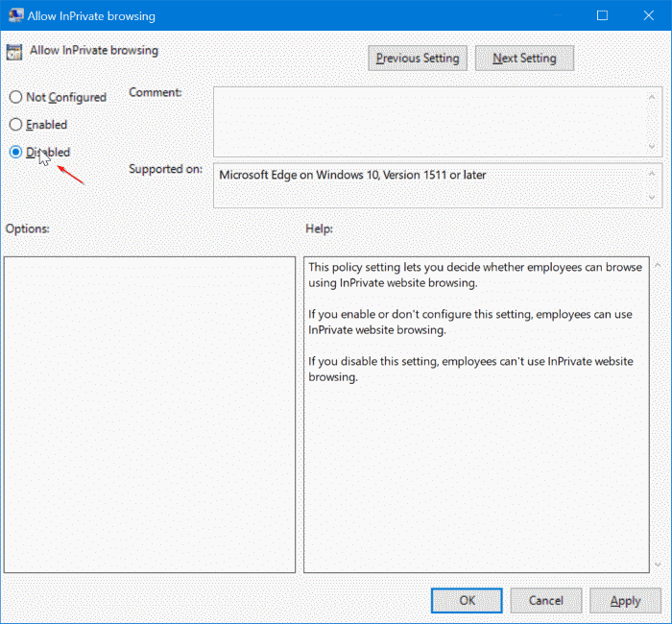The width and height of the screenshot is (672, 624).
Task: Choose the Enabled radio option
Action: [14, 125]
